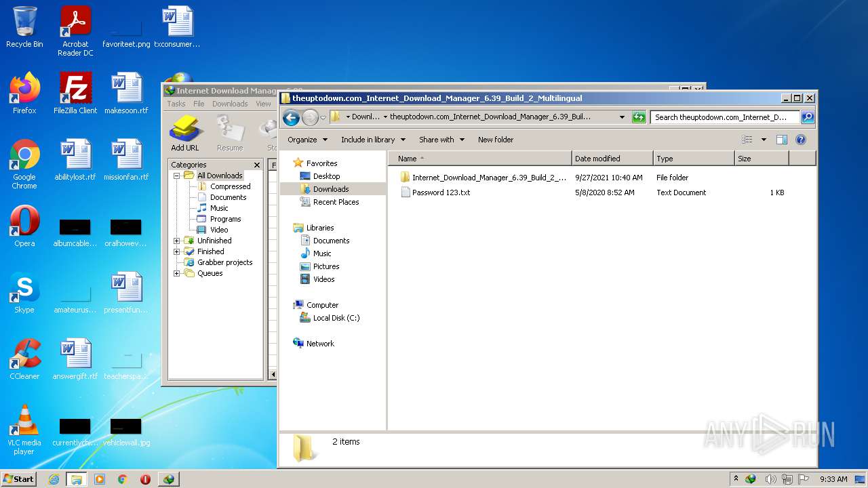The width and height of the screenshot is (868, 488).
Task: Open File menu in IDM
Action: coord(199,104)
